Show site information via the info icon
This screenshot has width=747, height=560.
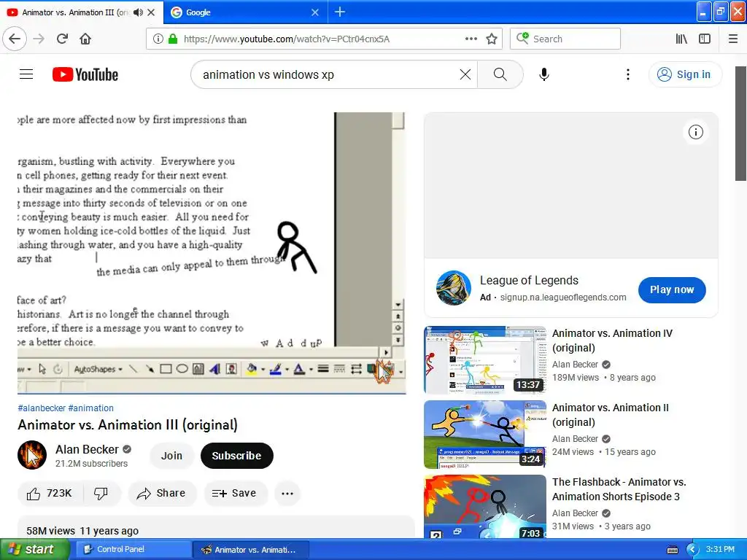(x=158, y=39)
